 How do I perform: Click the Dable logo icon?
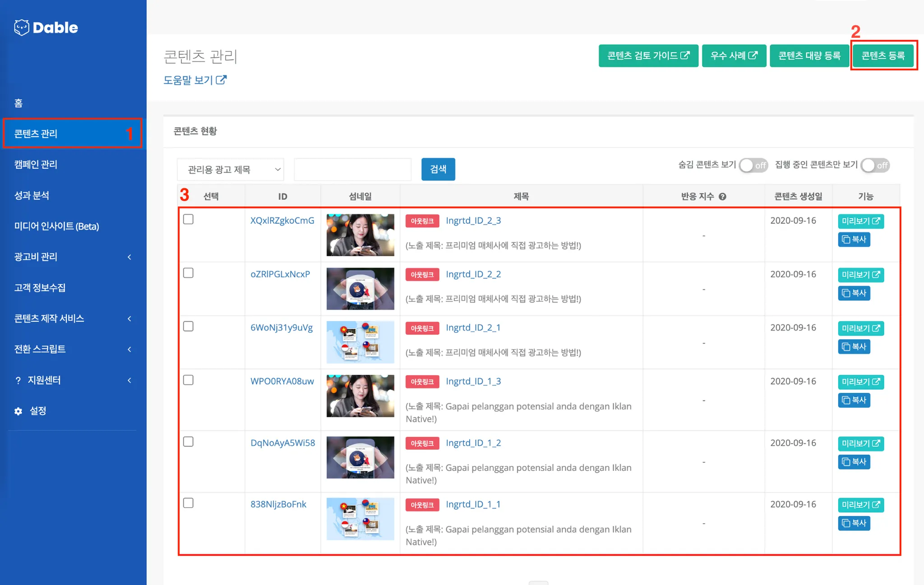pos(21,28)
